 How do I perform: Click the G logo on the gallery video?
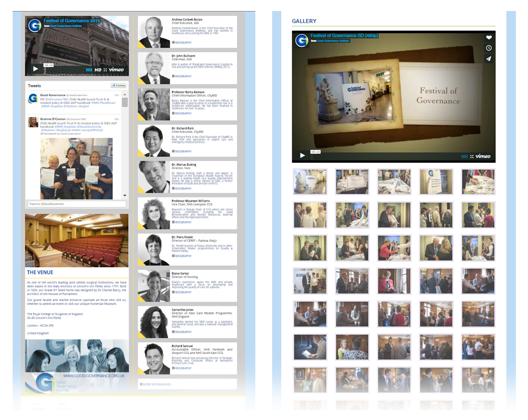click(x=302, y=40)
